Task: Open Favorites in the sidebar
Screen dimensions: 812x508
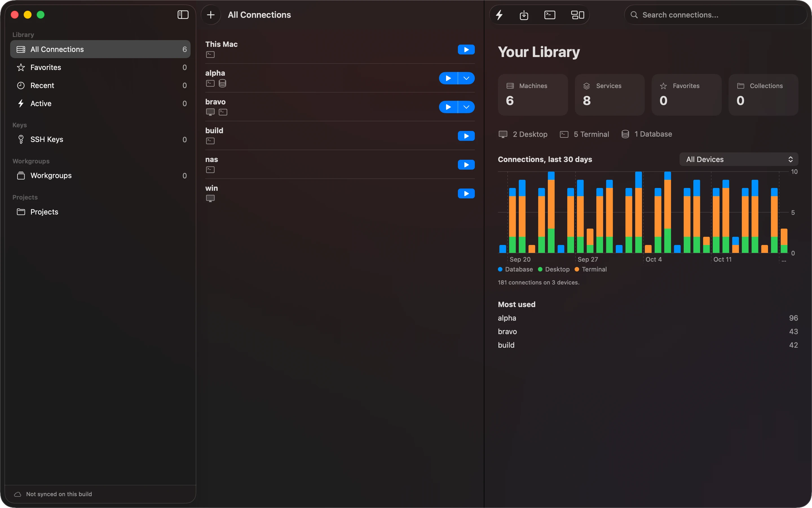Action: (100, 67)
